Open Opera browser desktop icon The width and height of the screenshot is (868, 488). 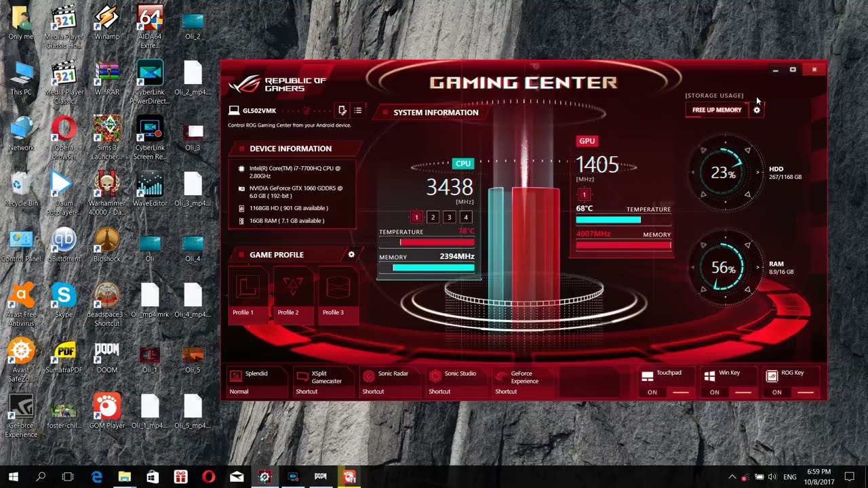(x=64, y=138)
